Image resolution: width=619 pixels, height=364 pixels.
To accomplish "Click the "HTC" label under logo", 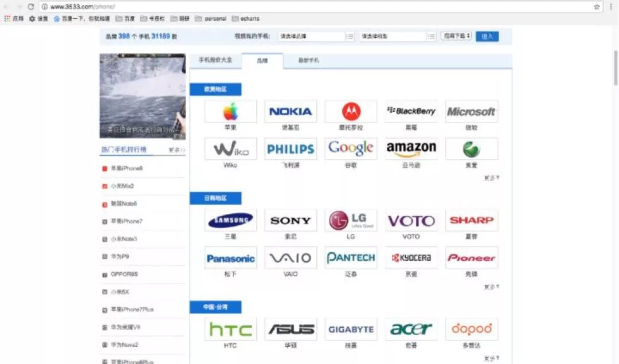I will click(x=230, y=346).
